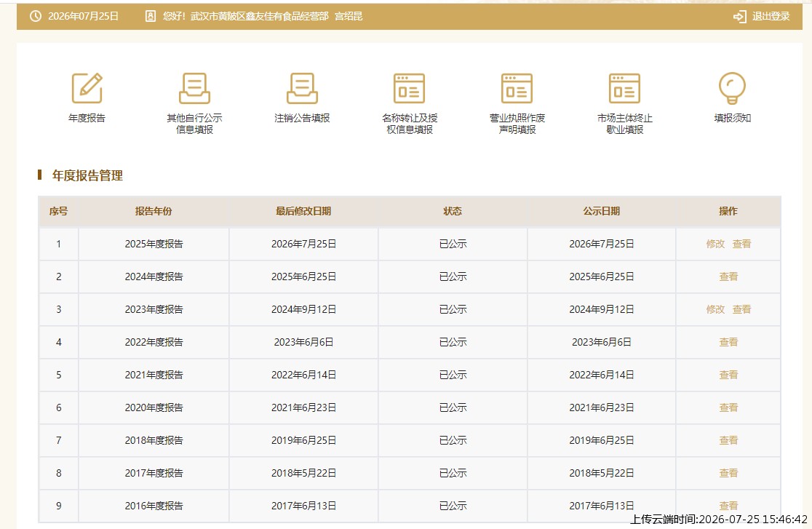Click the 操作 column header
Viewport: 812px width, 529px height.
point(728,211)
